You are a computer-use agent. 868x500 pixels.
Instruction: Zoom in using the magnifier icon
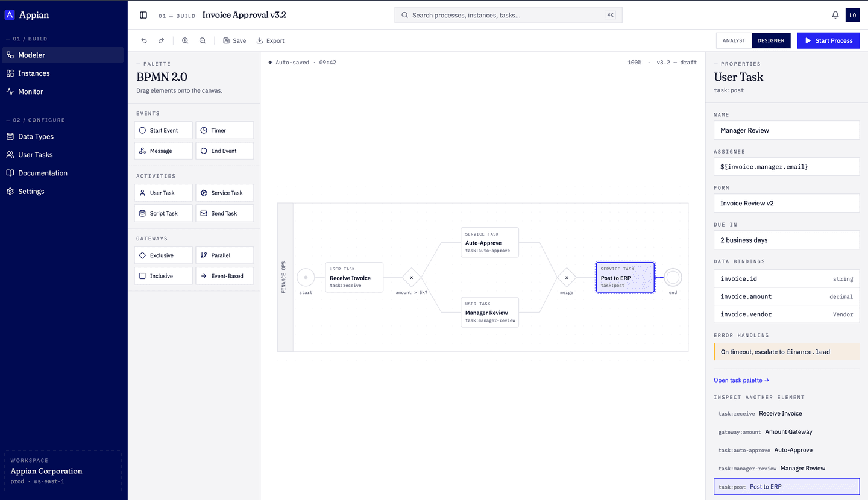point(185,40)
